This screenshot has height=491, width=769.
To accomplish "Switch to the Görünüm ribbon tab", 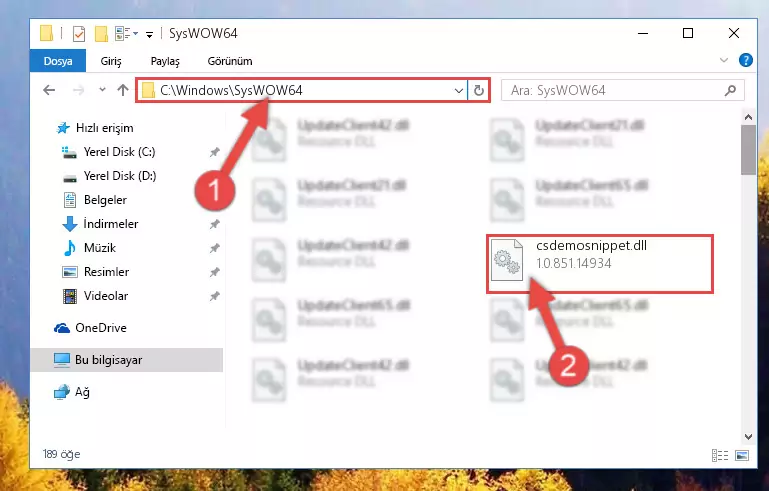I will tap(230, 61).
